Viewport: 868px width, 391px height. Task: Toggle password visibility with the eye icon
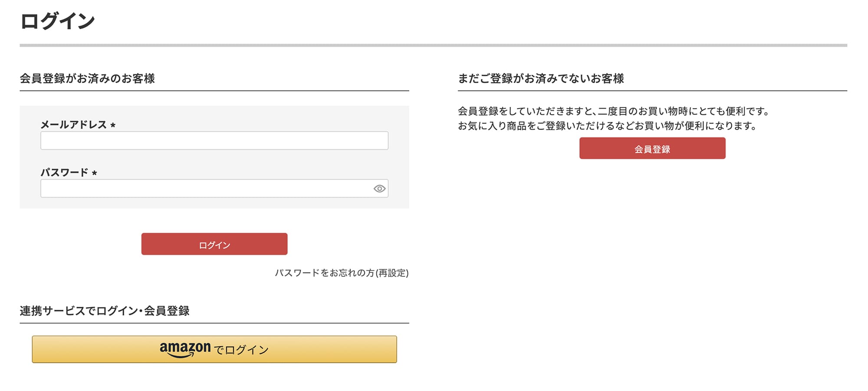point(379,189)
